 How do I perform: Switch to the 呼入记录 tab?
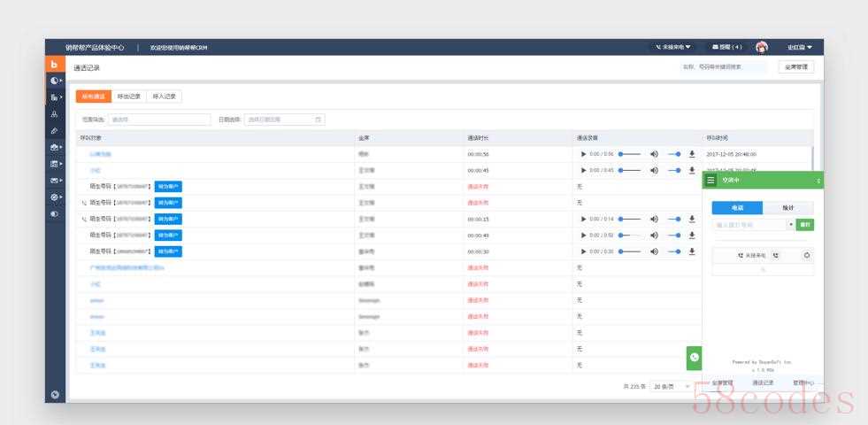(164, 97)
